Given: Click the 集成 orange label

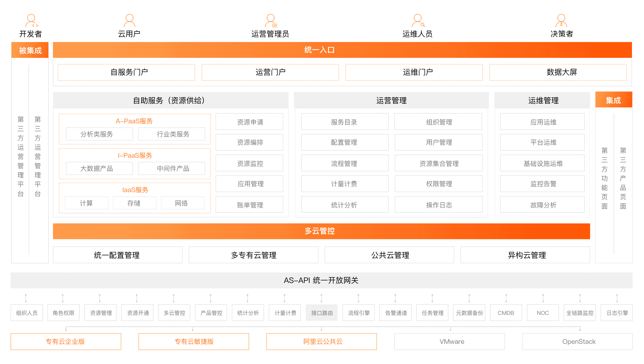Looking at the screenshot, I should click(613, 100).
